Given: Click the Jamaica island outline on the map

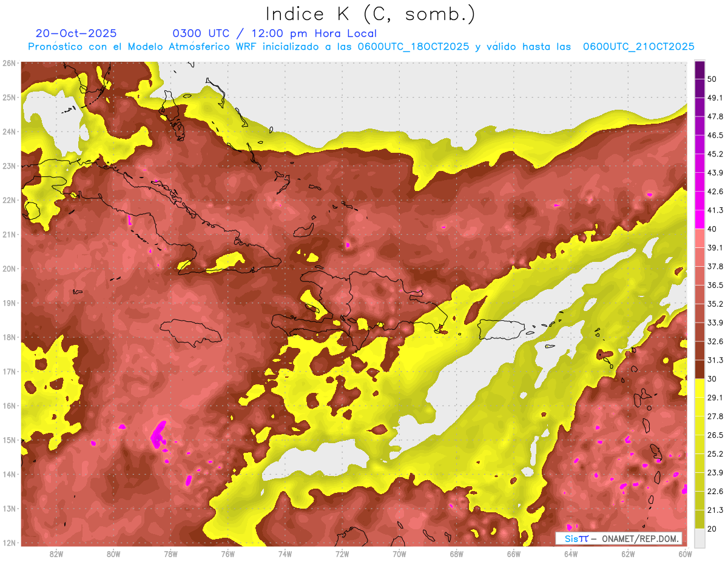Looking at the screenshot, I should click(x=191, y=333).
